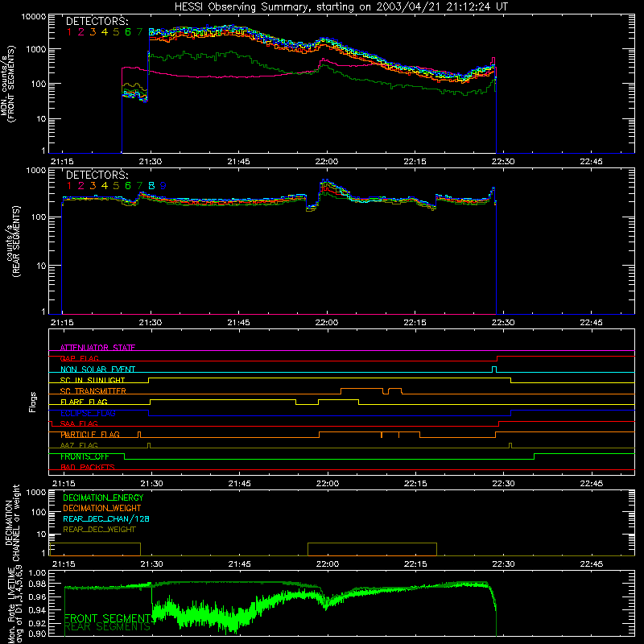Click the SAA_FLAG label

click(x=79, y=423)
